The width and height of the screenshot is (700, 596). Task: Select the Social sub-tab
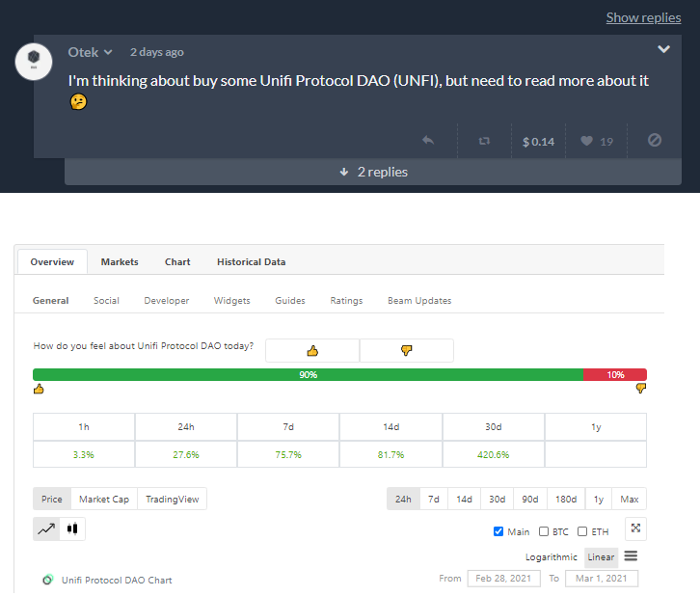tap(106, 301)
